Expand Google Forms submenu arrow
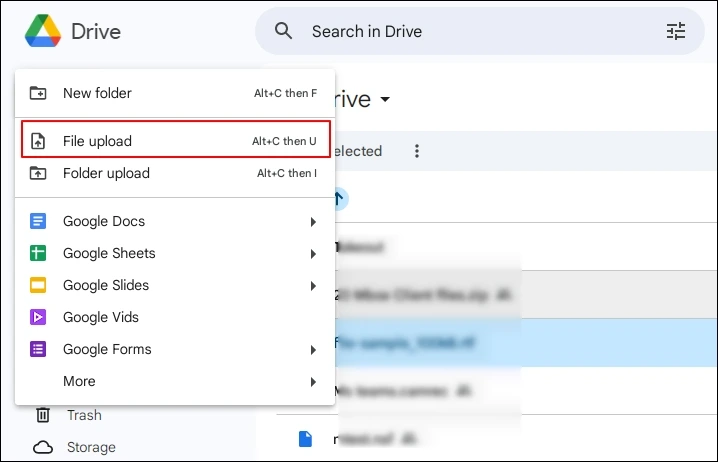Screen dimensions: 718x462 click(313, 350)
